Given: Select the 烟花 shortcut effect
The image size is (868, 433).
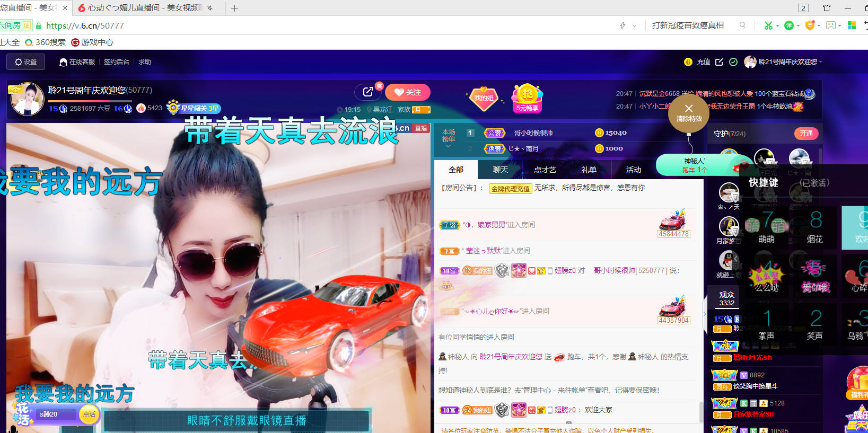Looking at the screenshot, I should (815, 227).
